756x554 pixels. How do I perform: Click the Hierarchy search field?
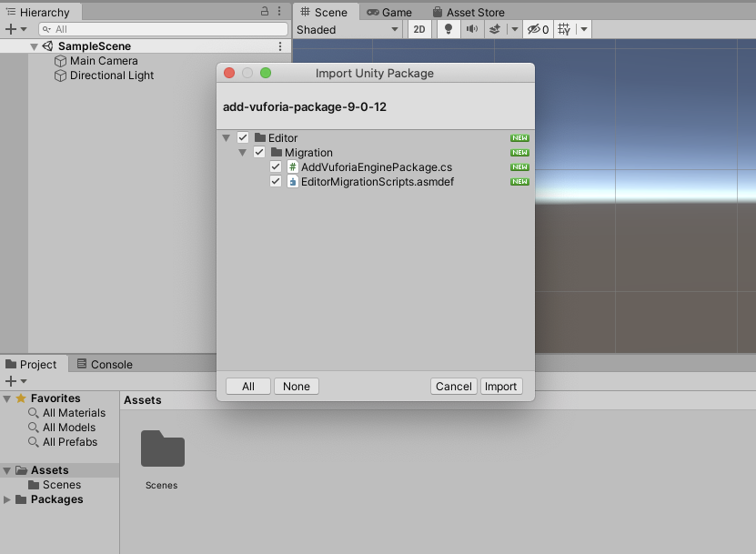163,29
